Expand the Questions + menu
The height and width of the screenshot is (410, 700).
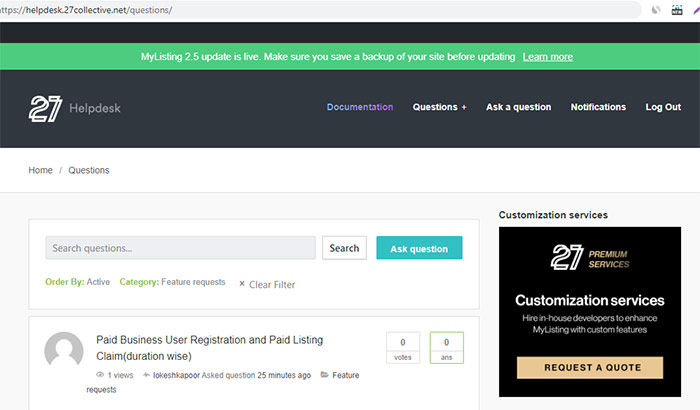click(439, 107)
